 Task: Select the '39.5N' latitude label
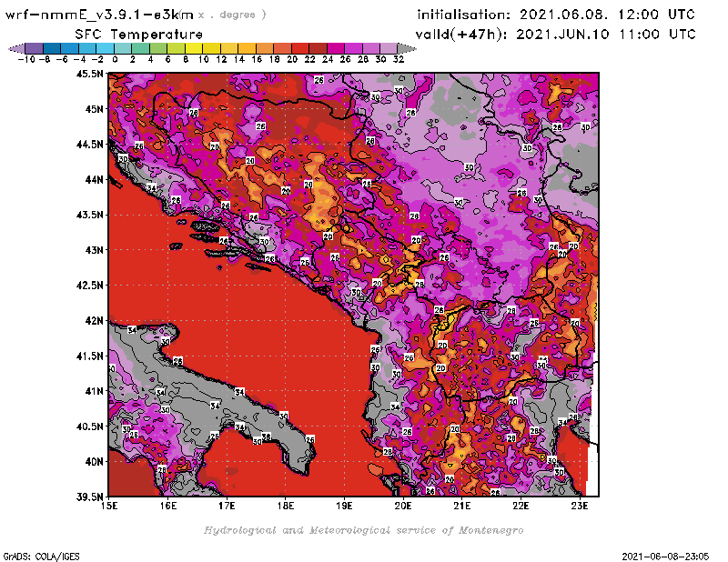(89, 497)
